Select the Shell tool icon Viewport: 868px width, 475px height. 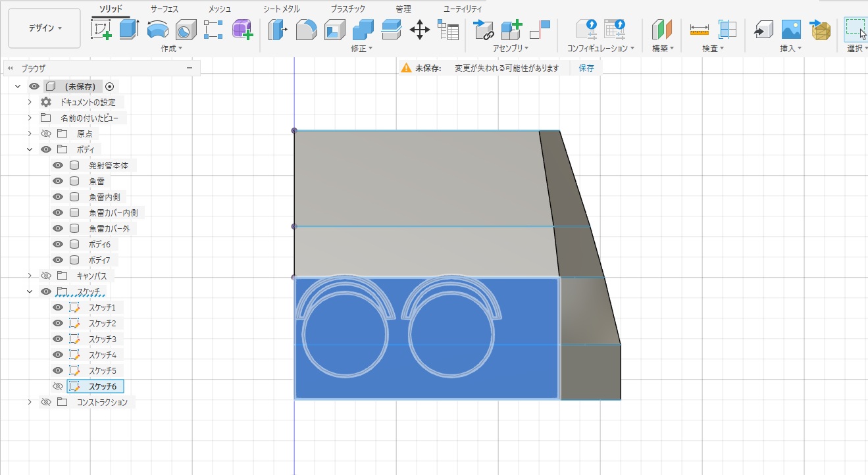coord(334,30)
